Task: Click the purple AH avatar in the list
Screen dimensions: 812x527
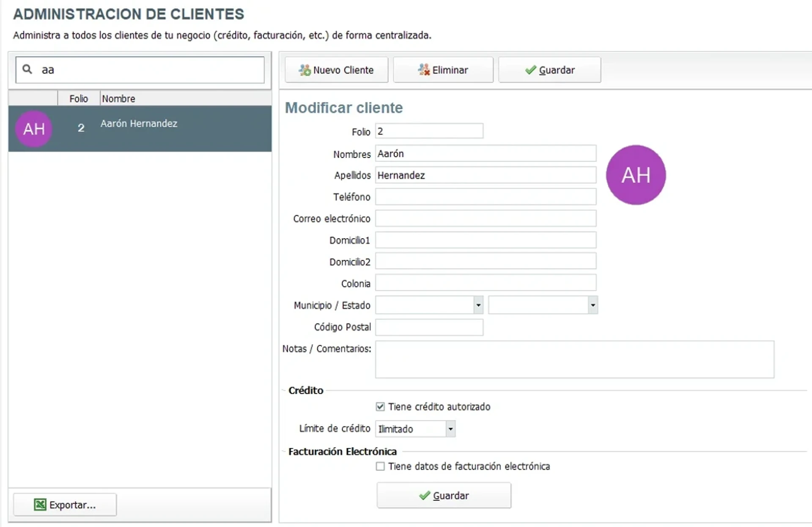Action: (x=34, y=129)
